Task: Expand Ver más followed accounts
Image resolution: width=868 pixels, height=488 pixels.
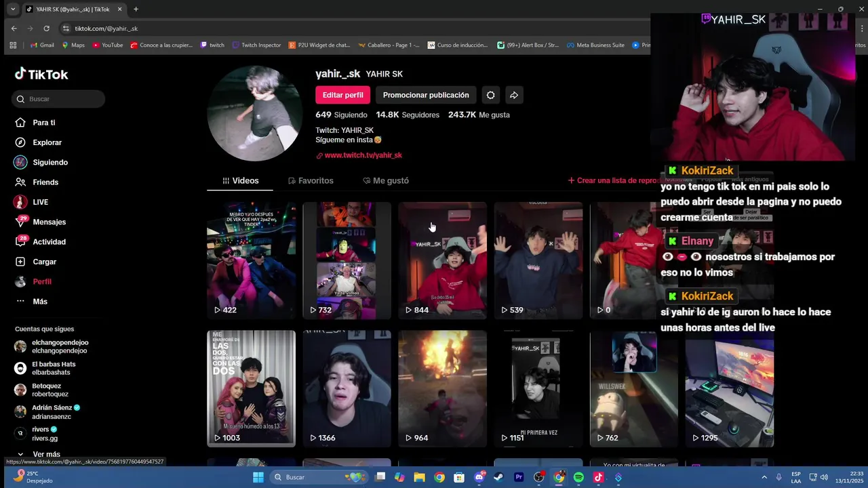Action: [x=39, y=454]
